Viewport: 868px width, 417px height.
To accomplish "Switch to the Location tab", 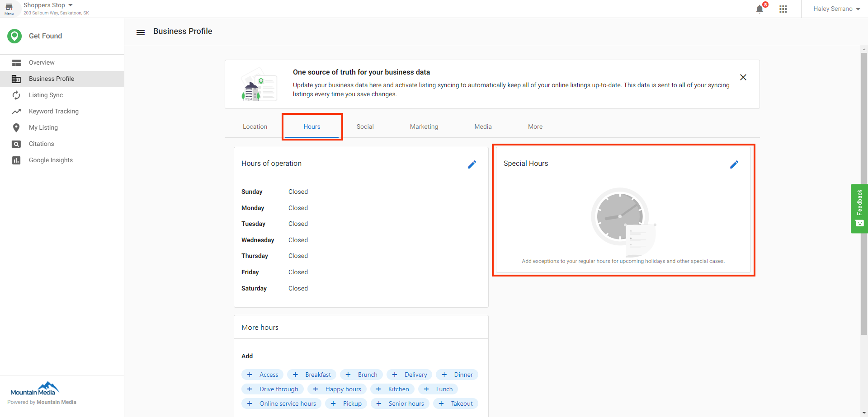I will coord(255,127).
